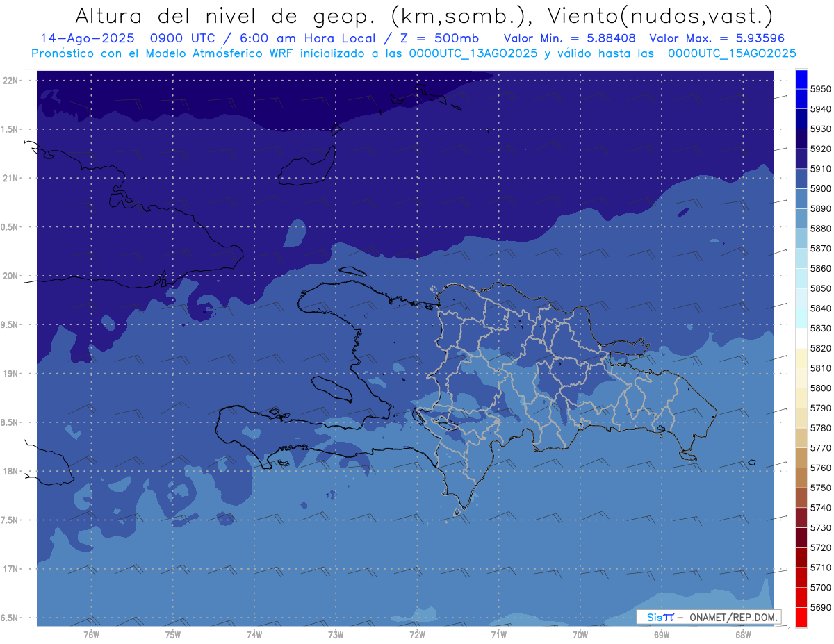This screenshot has height=644, width=834.
Task: Click the legend value "5930"
Action: coord(820,129)
